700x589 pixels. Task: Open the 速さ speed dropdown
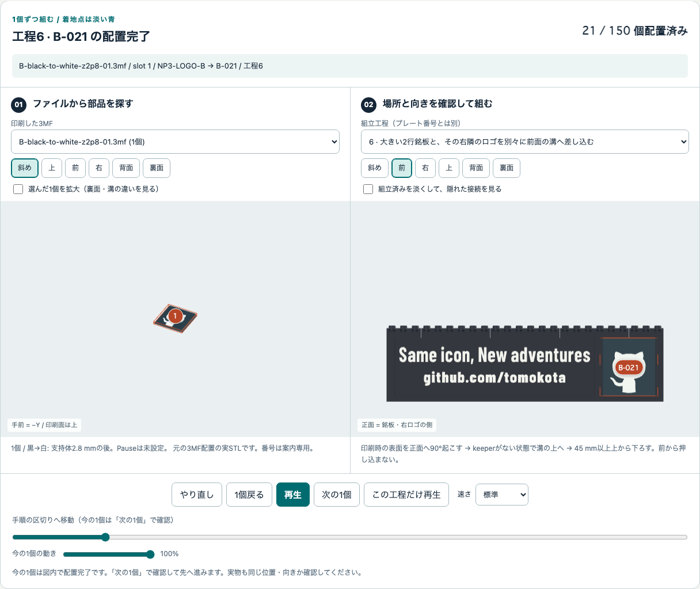click(502, 495)
